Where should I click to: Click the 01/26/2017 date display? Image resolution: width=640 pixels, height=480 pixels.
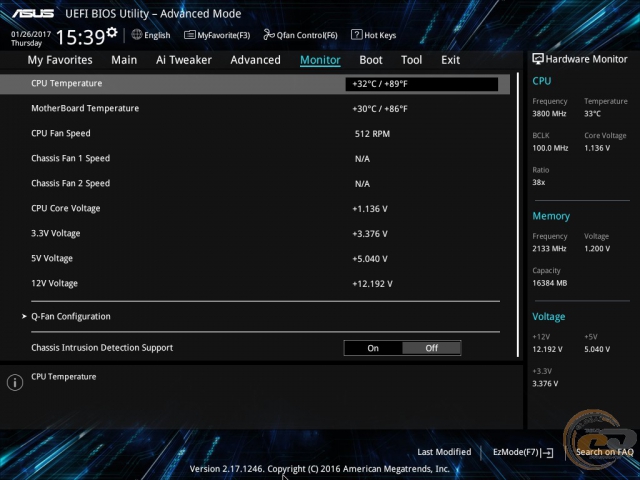pyautogui.click(x=31, y=34)
